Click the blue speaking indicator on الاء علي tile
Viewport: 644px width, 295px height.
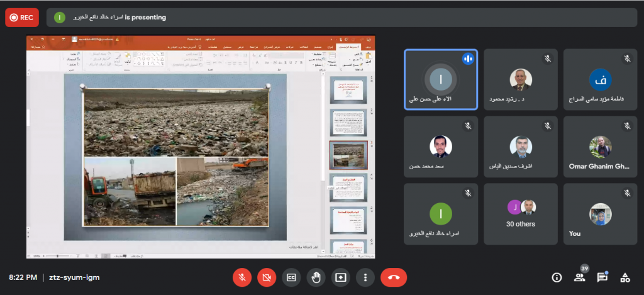coord(467,58)
